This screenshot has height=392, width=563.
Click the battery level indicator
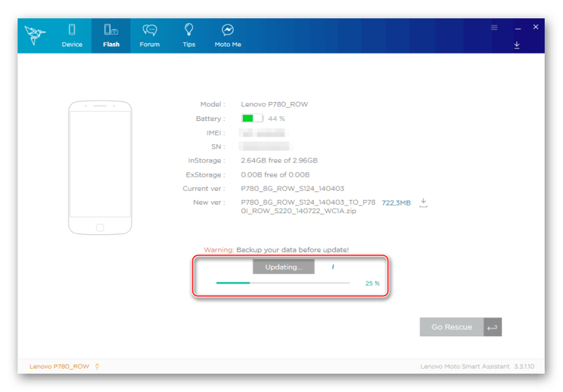(x=253, y=118)
